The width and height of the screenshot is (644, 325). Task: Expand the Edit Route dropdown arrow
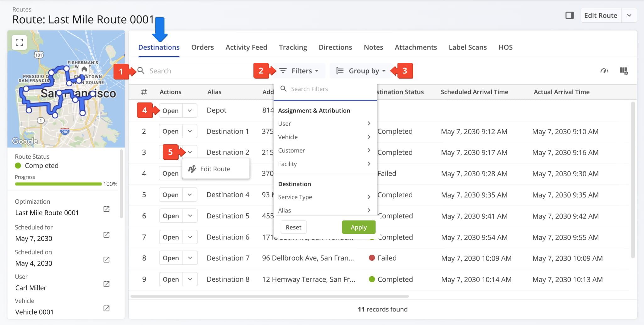[x=629, y=15]
